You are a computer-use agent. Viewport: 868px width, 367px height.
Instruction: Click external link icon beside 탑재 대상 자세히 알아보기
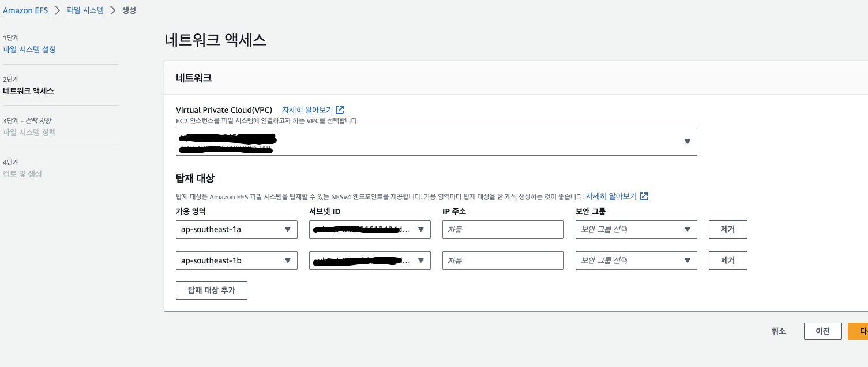coord(644,196)
